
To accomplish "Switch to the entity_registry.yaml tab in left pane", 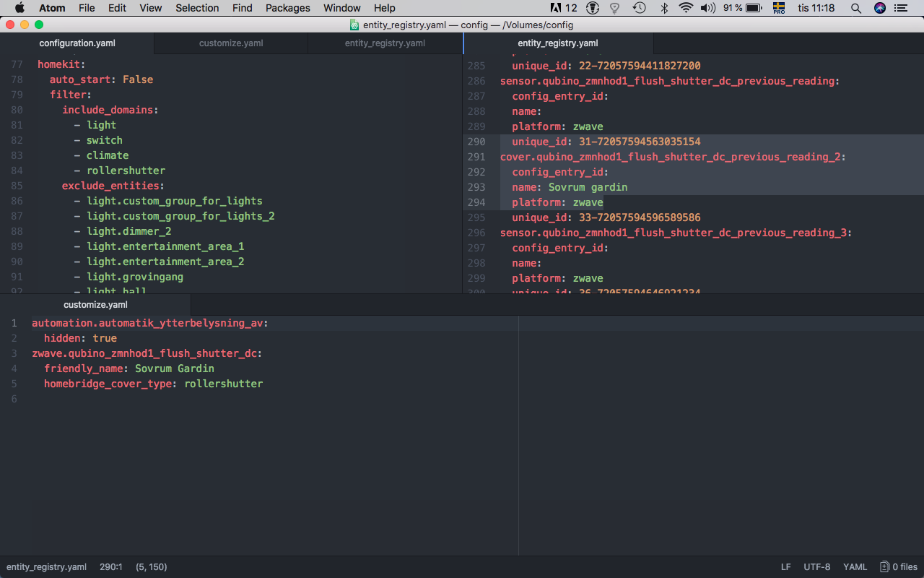I will [385, 43].
